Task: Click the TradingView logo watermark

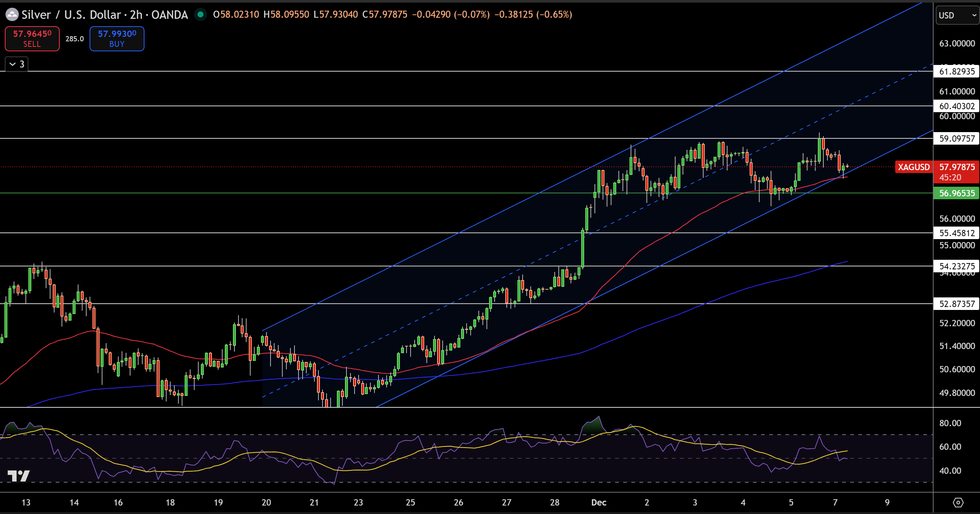Action: tap(18, 476)
